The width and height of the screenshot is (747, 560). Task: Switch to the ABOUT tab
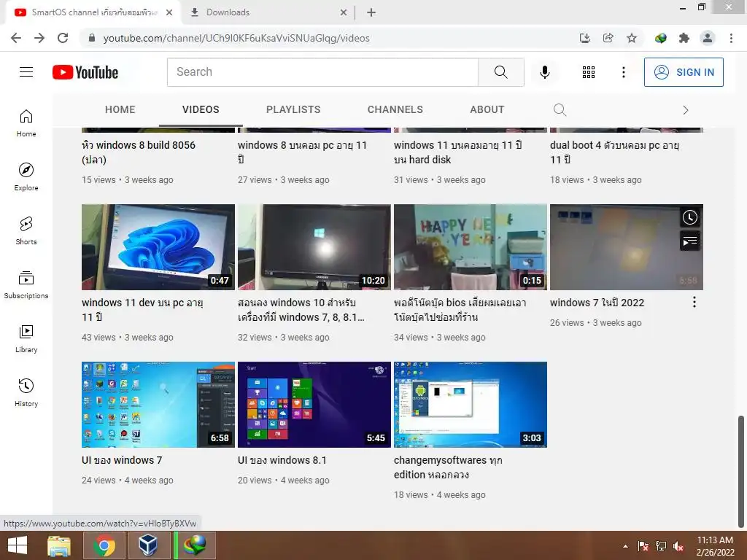(x=487, y=109)
